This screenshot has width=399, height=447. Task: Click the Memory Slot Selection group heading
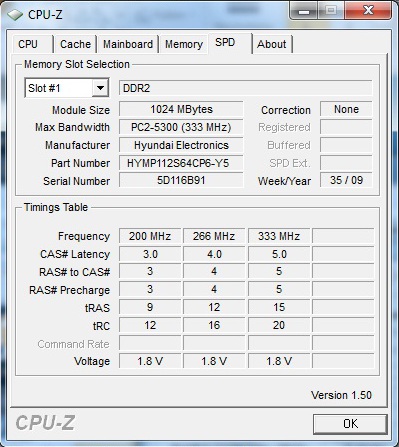click(77, 64)
